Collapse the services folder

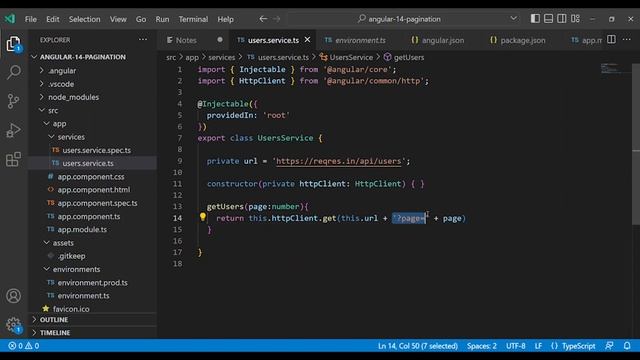(92, 137)
